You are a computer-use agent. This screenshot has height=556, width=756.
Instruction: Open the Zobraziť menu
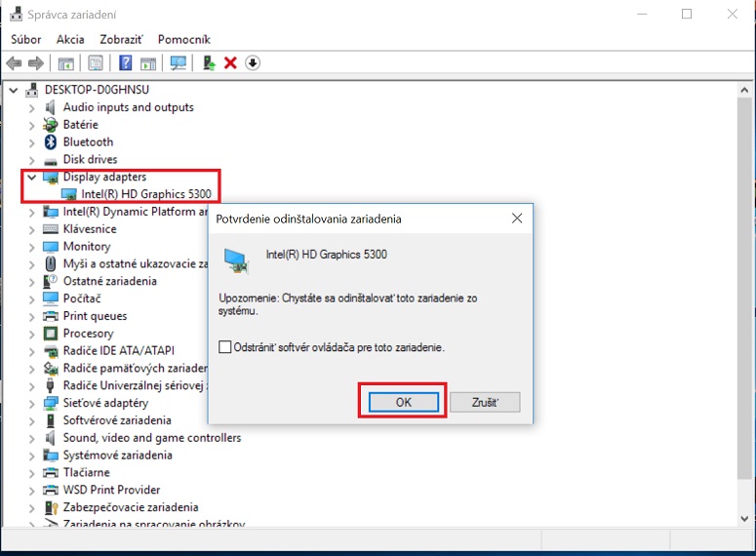121,40
